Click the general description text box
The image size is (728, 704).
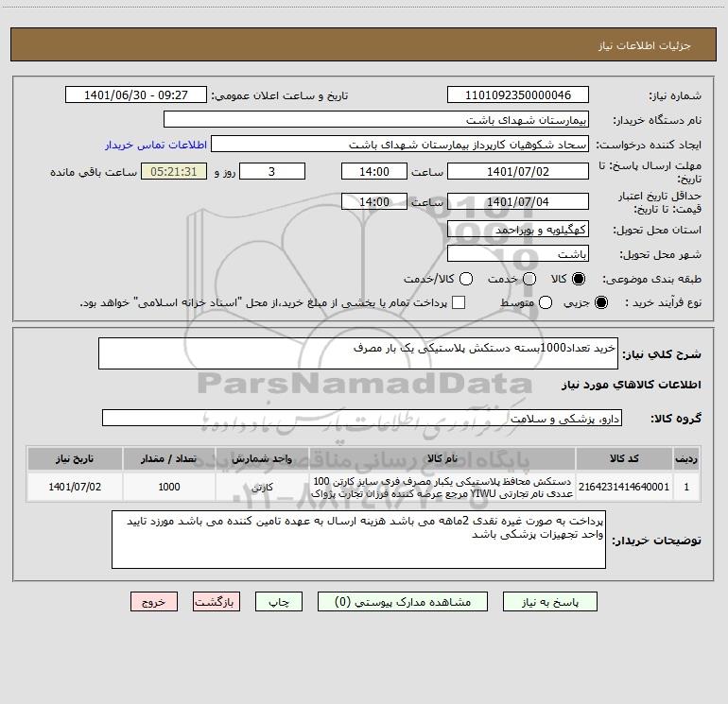coord(358,353)
